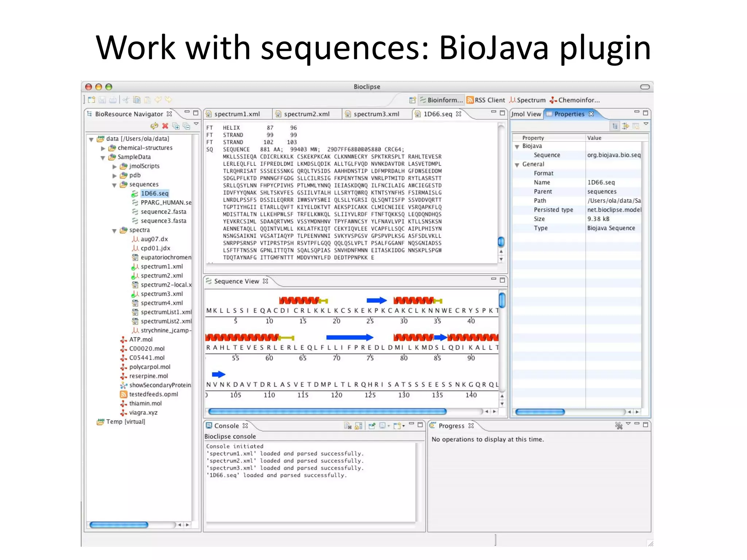The height and width of the screenshot is (560, 747).
Task: Expand the pdb folder
Action: point(115,176)
